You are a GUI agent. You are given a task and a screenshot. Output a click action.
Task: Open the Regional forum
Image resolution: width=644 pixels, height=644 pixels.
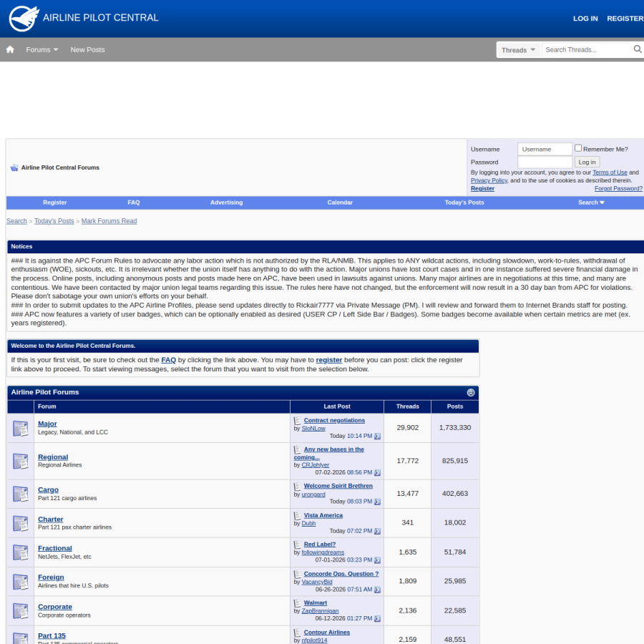[x=53, y=457]
